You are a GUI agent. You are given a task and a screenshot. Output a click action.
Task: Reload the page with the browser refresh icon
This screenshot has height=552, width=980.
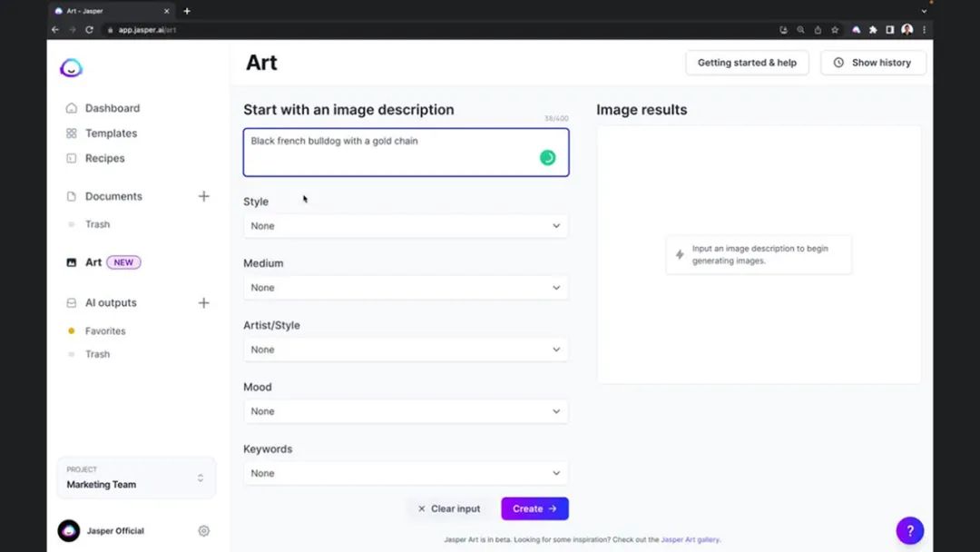click(x=89, y=29)
